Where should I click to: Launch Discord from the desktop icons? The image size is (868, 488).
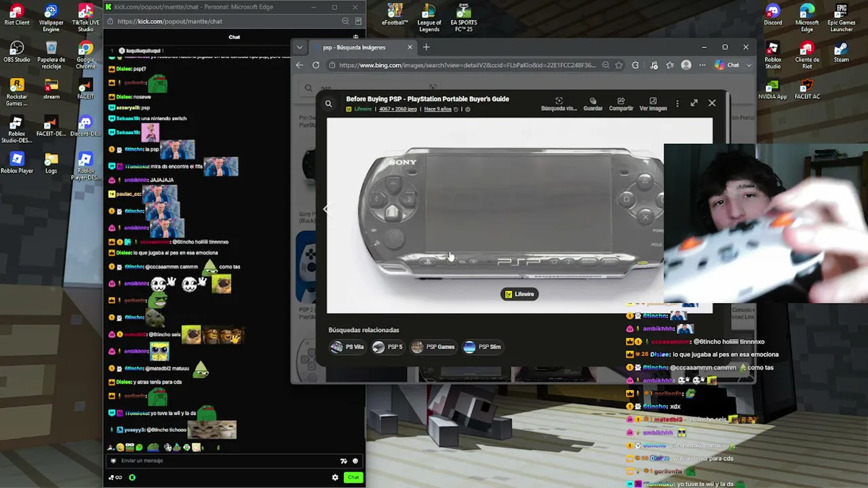tap(773, 16)
